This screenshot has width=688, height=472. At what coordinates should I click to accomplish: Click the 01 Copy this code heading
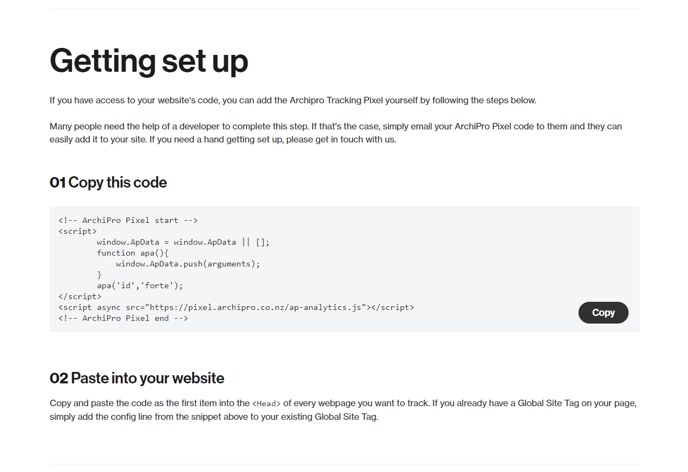108,182
